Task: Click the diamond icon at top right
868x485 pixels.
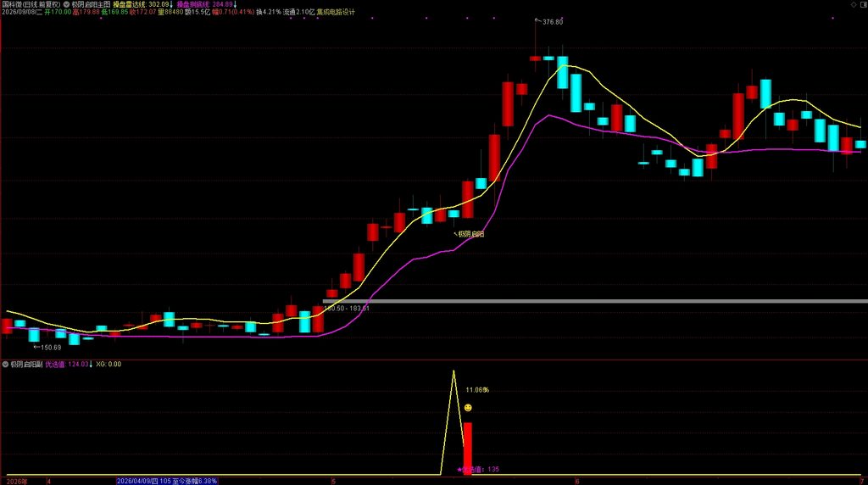Action: 853,4
